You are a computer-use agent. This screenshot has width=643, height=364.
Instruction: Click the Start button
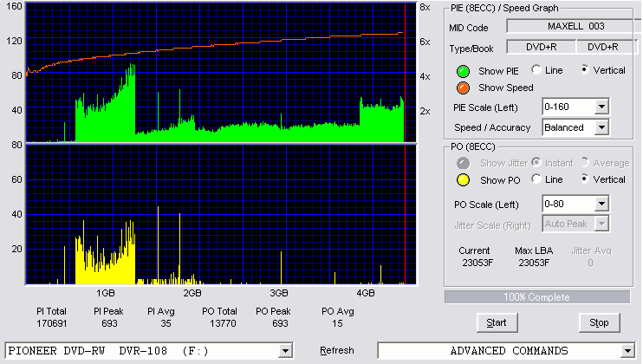(x=497, y=323)
